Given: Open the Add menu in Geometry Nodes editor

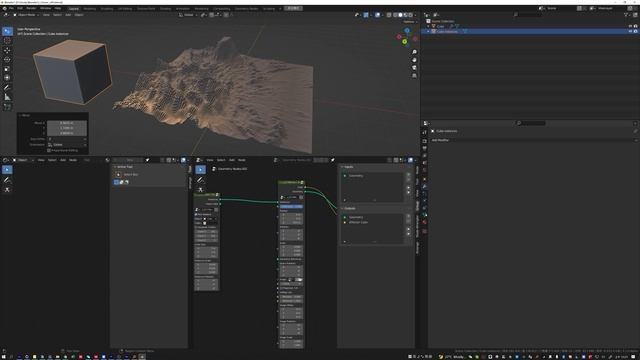Looking at the screenshot, I should [x=231, y=160].
